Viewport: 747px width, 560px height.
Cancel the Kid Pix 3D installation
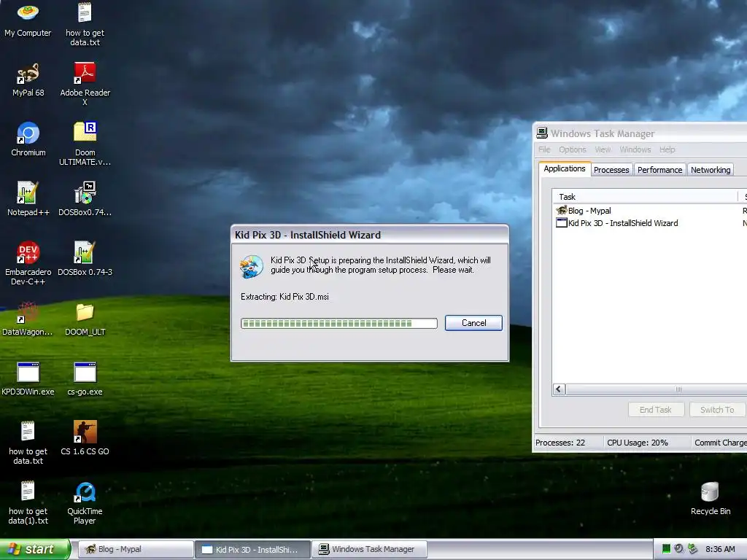473,323
